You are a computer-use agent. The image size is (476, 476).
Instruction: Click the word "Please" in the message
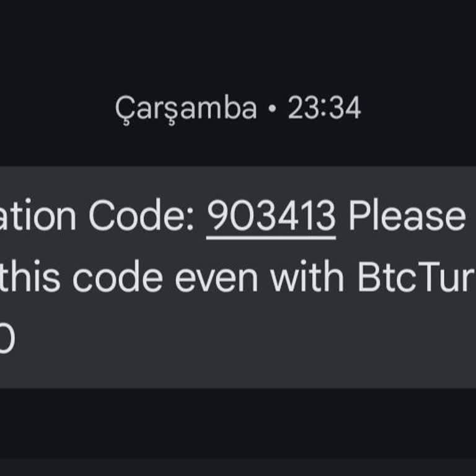click(x=407, y=216)
